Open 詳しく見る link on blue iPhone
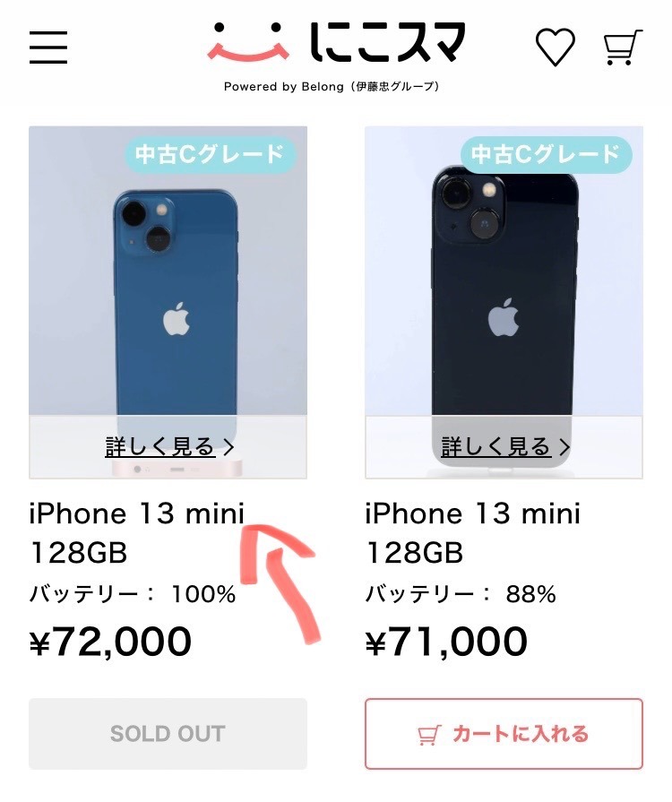 160,447
